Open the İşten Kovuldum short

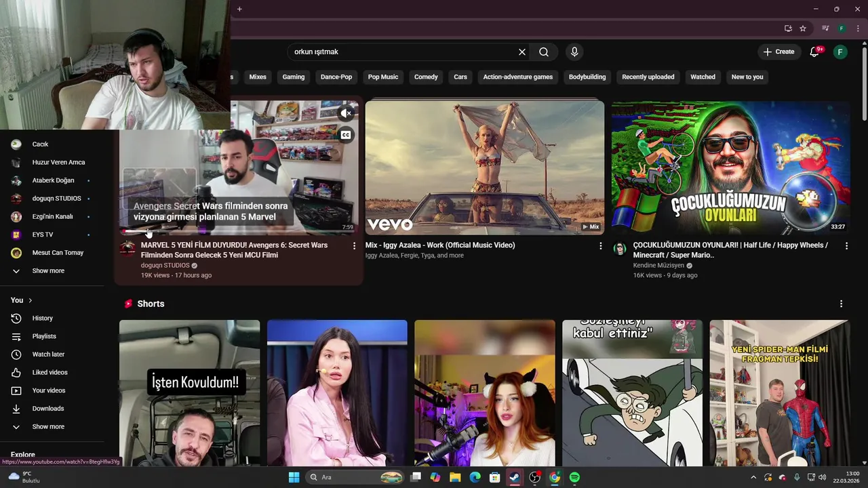190,393
